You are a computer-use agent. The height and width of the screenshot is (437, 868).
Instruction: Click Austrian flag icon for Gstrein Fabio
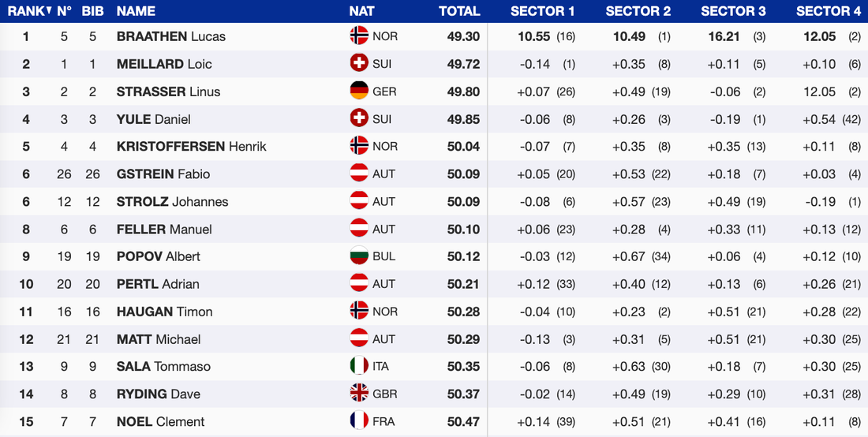click(359, 174)
